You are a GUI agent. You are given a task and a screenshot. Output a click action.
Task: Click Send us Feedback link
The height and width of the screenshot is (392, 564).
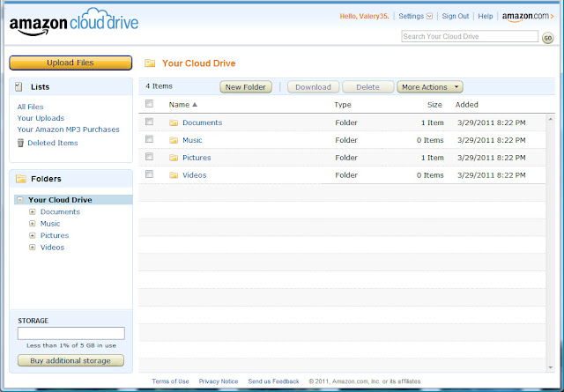click(273, 381)
